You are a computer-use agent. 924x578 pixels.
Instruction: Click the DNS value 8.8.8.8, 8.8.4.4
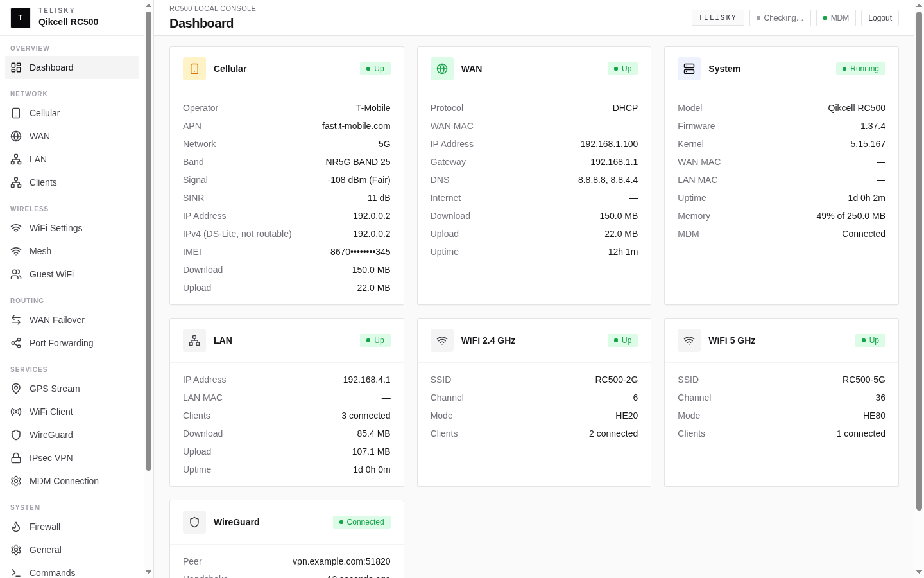point(608,180)
